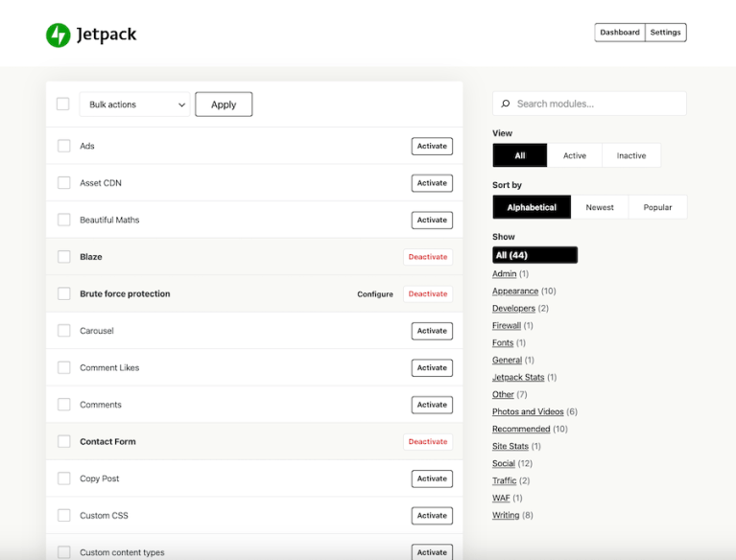Image resolution: width=736 pixels, height=560 pixels.
Task: Deactivate the Blaze module
Action: point(428,257)
